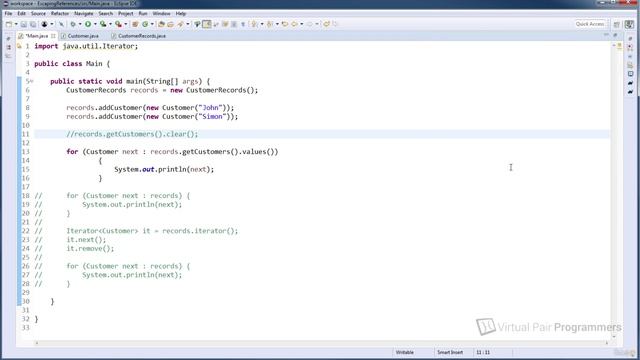Go to Last Edit Location icon
This screenshot has width=640, height=360.
[284, 24]
